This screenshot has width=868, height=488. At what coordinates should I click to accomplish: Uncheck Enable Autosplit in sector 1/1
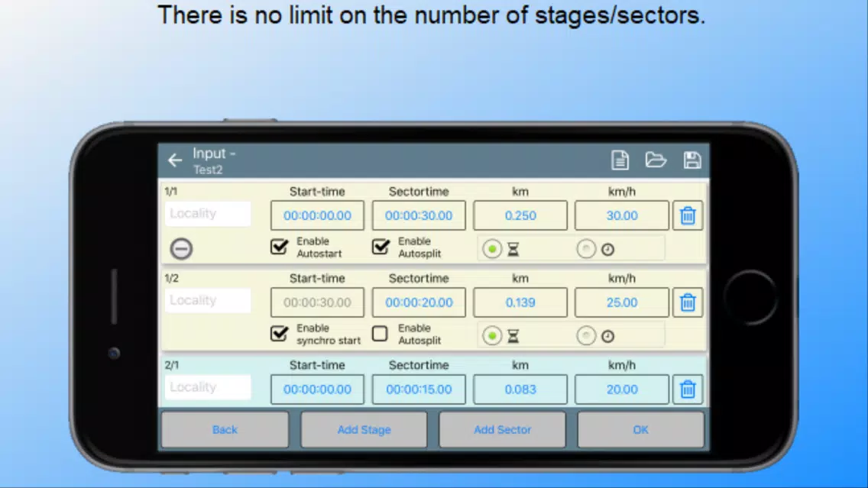pyautogui.click(x=381, y=247)
